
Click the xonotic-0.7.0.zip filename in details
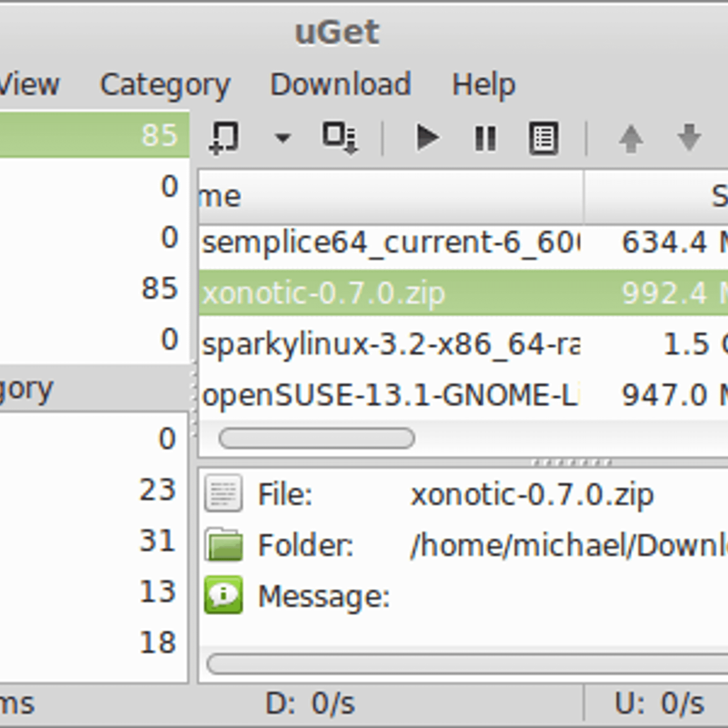pyautogui.click(x=532, y=495)
